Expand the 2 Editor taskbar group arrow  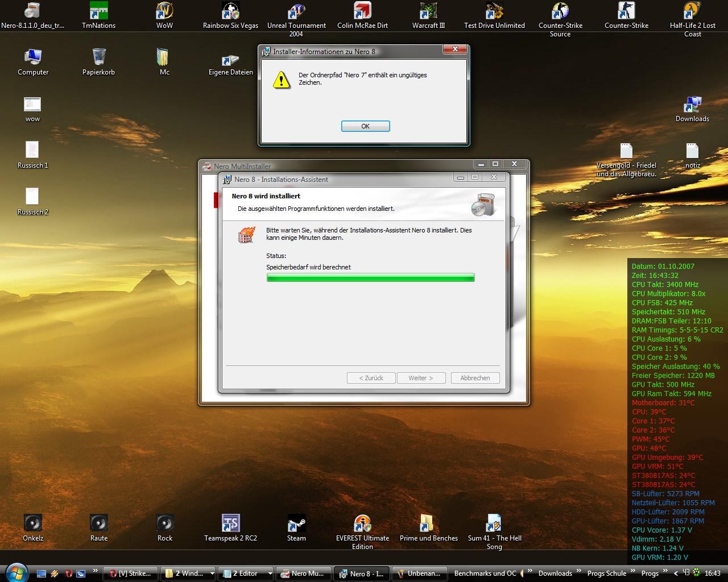pos(270,573)
